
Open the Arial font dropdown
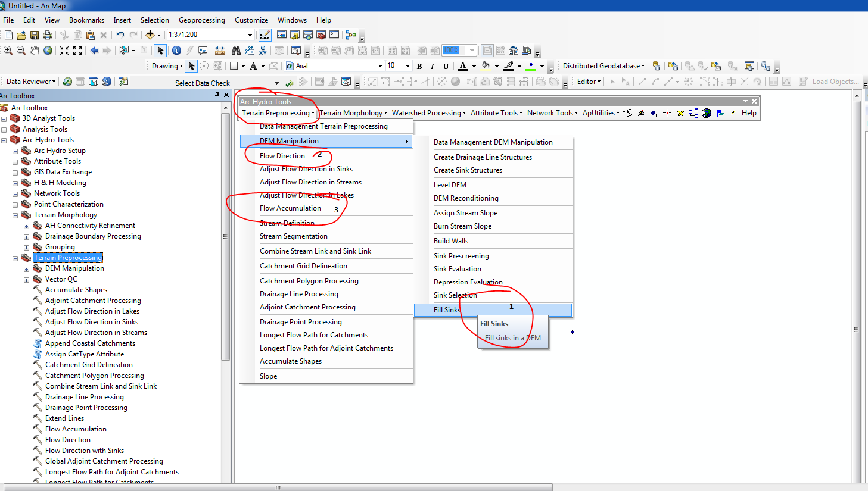tap(380, 66)
